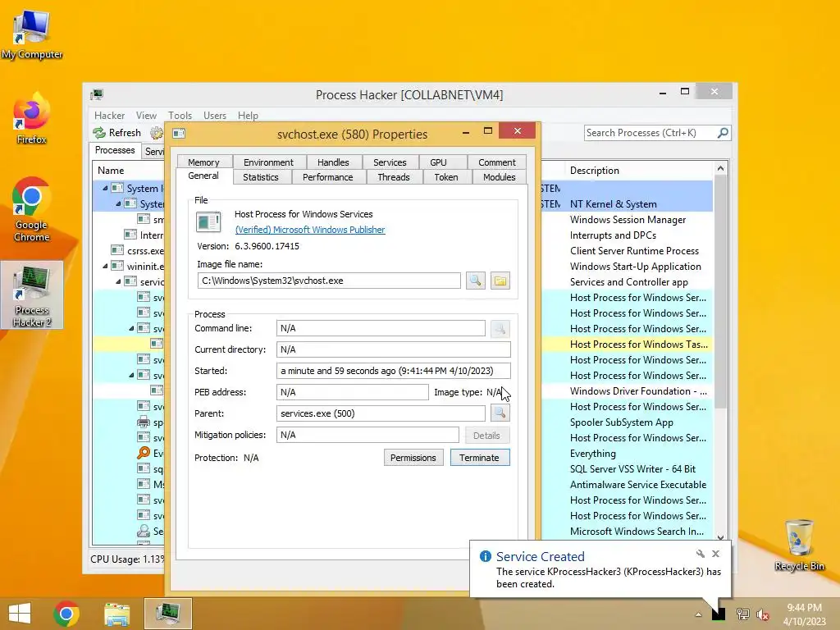The height and width of the screenshot is (630, 840).
Task: Click the Permissions button
Action: [413, 458]
